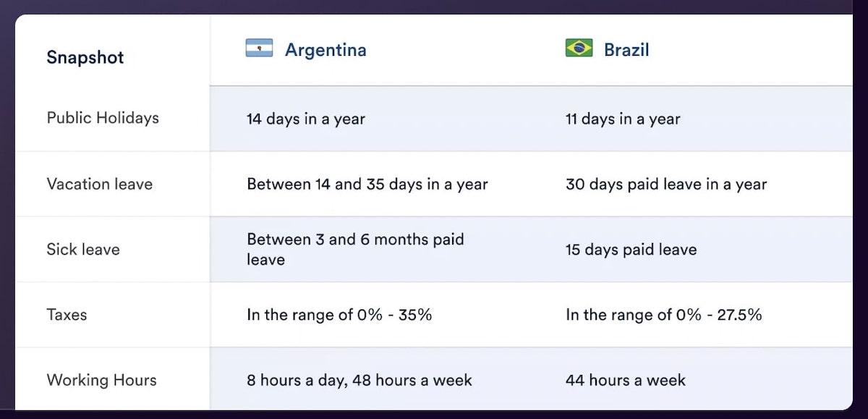The height and width of the screenshot is (419, 868).
Task: Click Brazil's 11 days in a year cell
Action: 623,119
